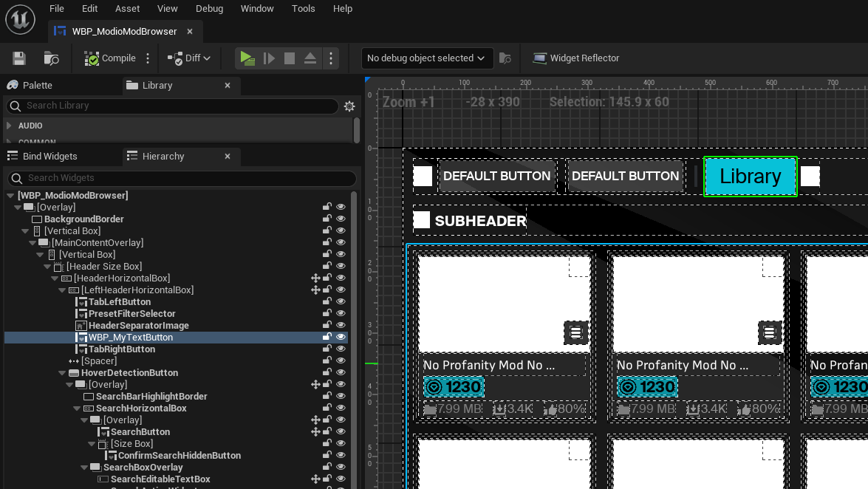Image resolution: width=868 pixels, height=489 pixels.
Task: Collapse the HoverDetectionButton tree node
Action: coord(62,373)
